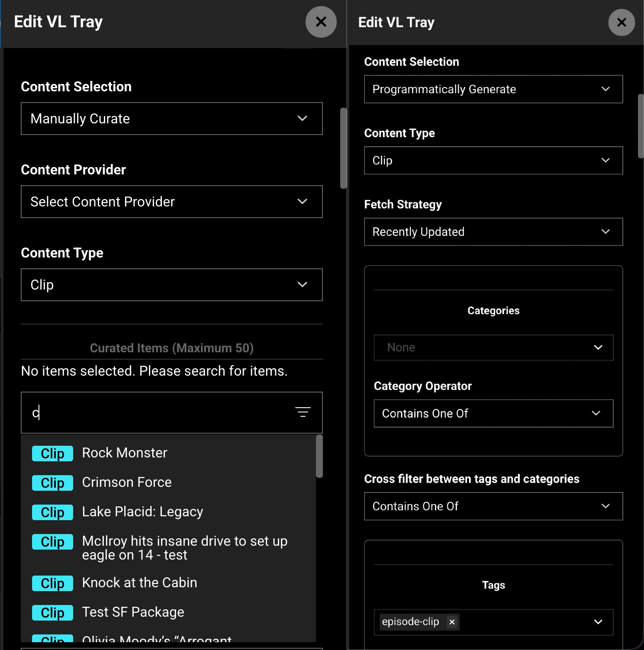Click the Clip badge beside Crimson Force

click(x=52, y=483)
